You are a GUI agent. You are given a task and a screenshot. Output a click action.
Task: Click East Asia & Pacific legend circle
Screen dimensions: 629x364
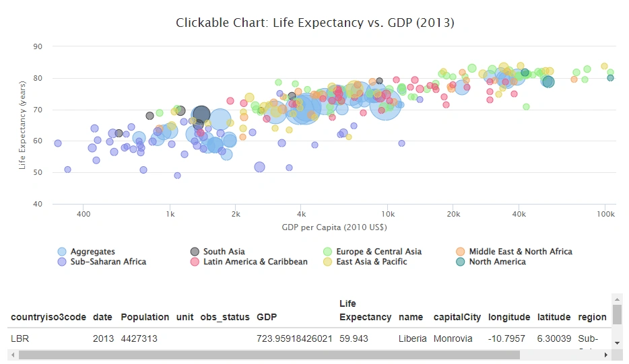click(328, 262)
